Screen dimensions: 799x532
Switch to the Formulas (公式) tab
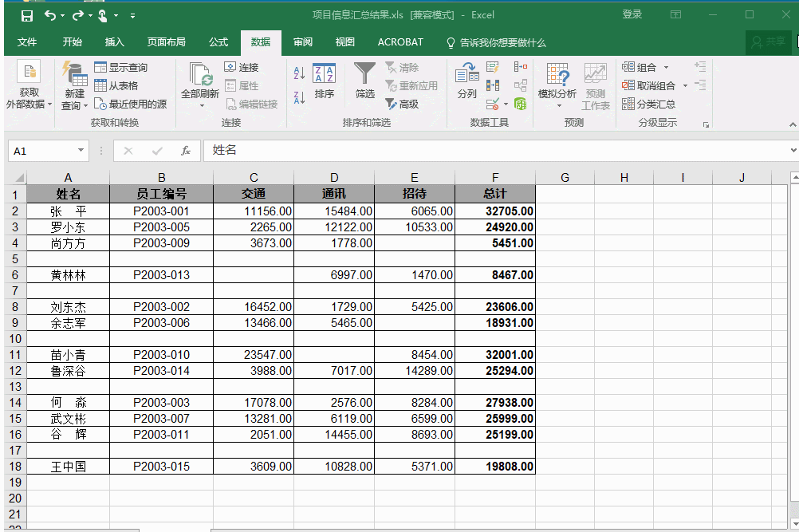click(x=218, y=42)
